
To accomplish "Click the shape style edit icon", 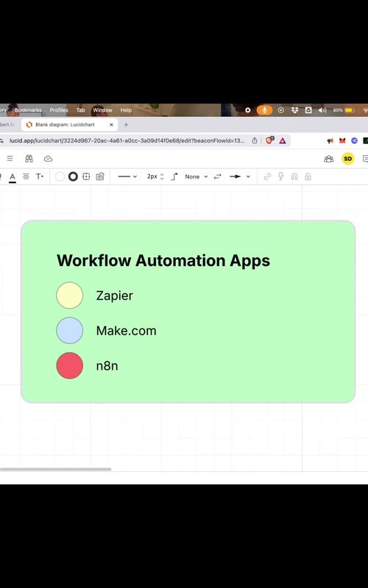I will pyautogui.click(x=100, y=176).
